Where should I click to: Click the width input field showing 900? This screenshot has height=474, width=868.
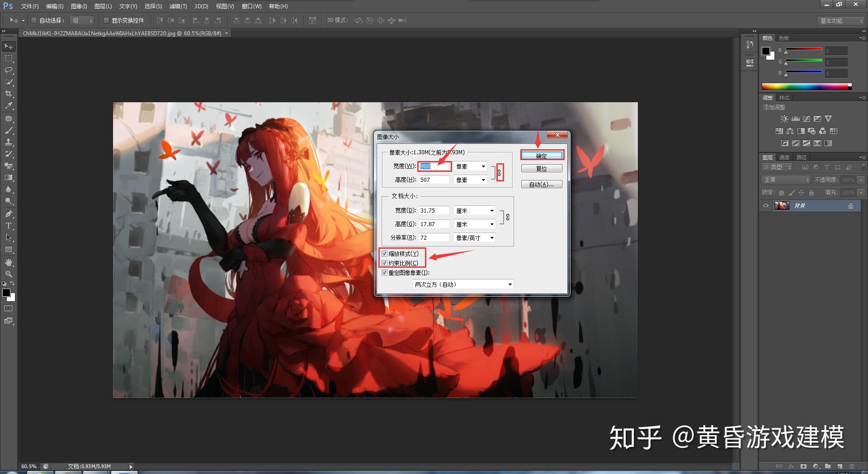pyautogui.click(x=433, y=166)
